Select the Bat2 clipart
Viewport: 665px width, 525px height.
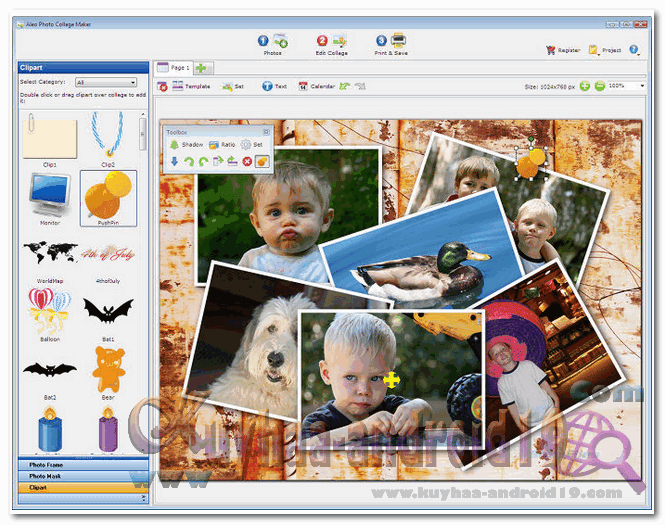tap(50, 369)
